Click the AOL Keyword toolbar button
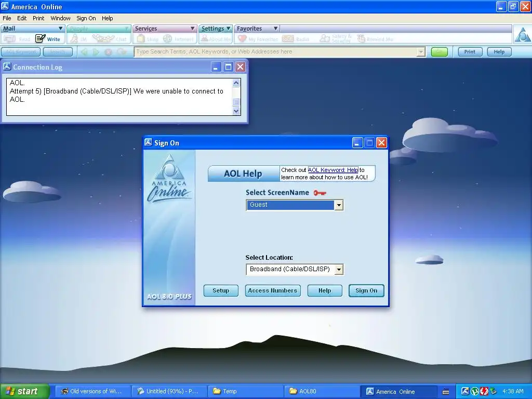Screen dimensions: 532x399 click(21, 52)
